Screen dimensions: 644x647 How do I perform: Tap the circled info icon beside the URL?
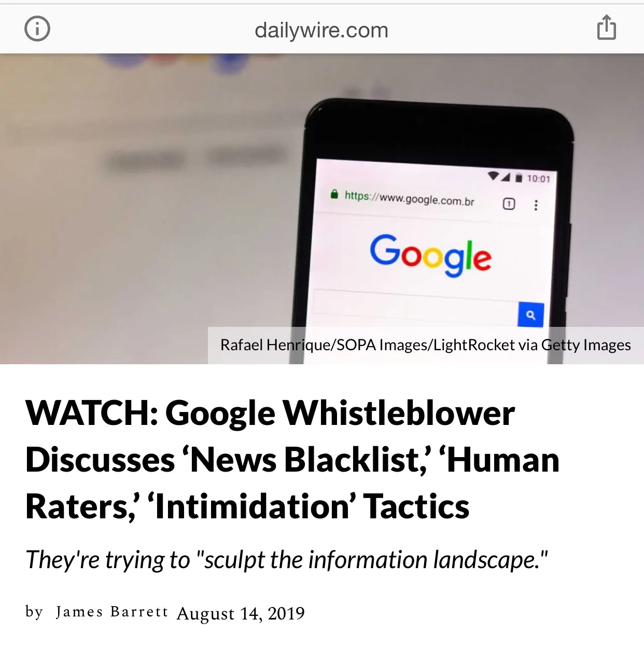point(37,29)
